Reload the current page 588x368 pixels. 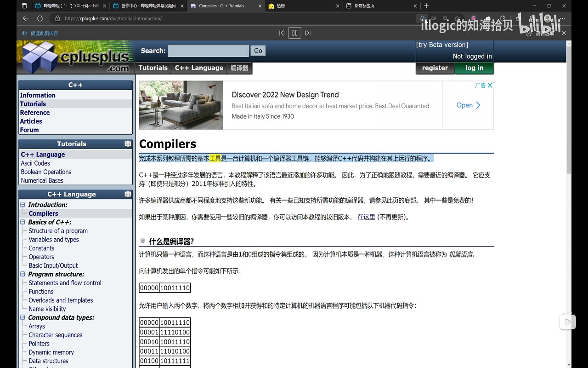point(40,18)
